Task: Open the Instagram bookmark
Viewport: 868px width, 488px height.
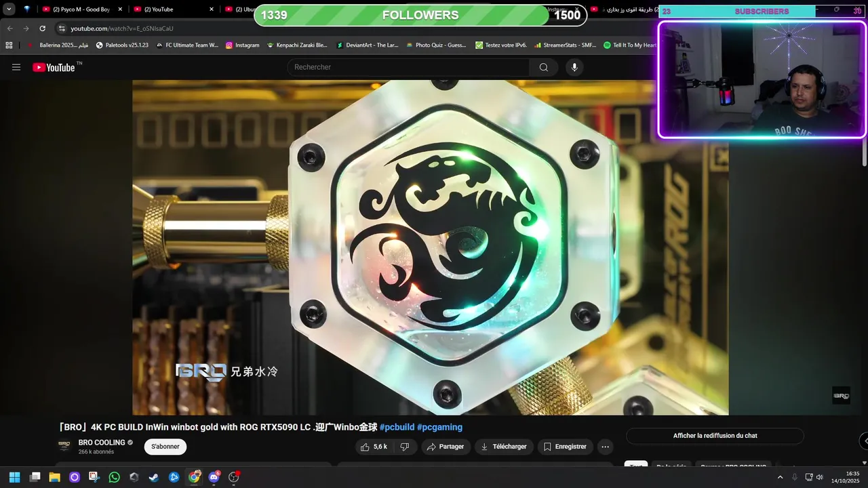Action: (x=242, y=45)
